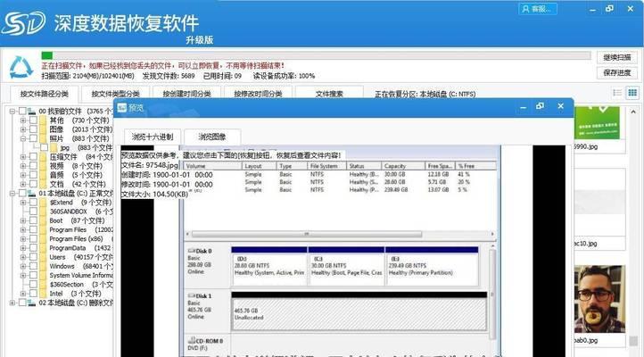644x357 pixels.
Task: Click the 预览 window title icon
Action: (121, 108)
